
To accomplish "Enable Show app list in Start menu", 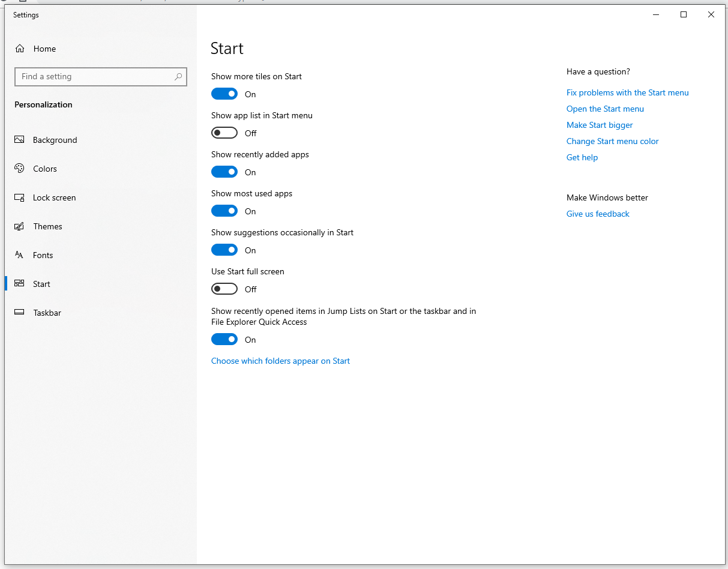I will 224,133.
